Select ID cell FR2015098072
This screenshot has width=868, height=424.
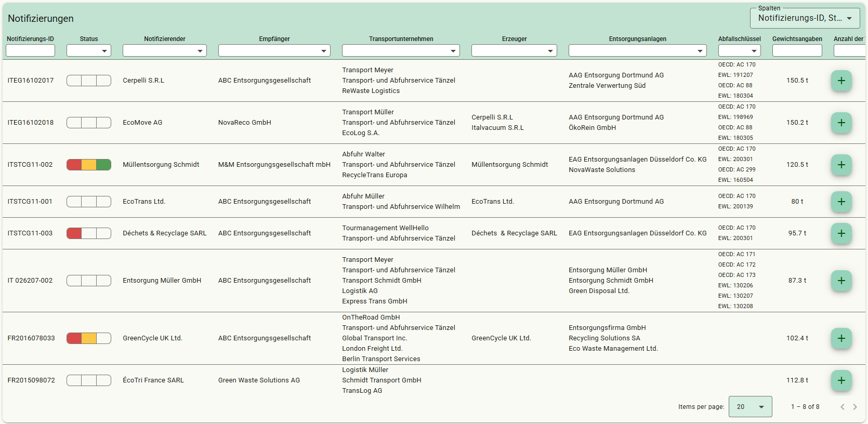tap(31, 380)
